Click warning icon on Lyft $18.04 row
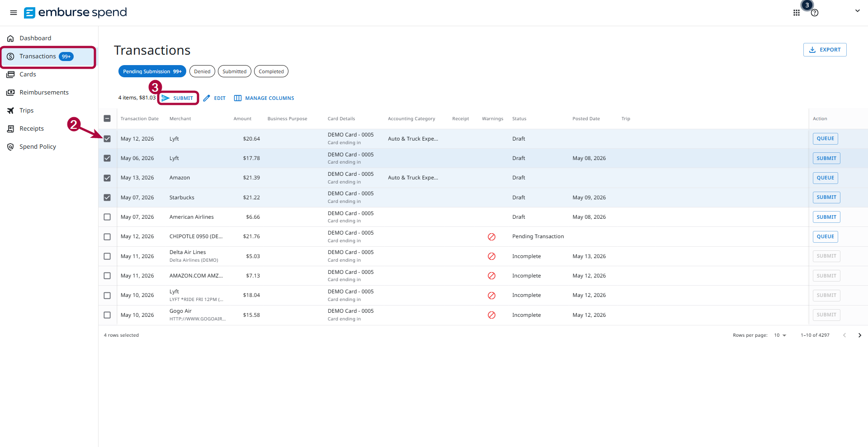This screenshot has width=868, height=447. coord(491,296)
